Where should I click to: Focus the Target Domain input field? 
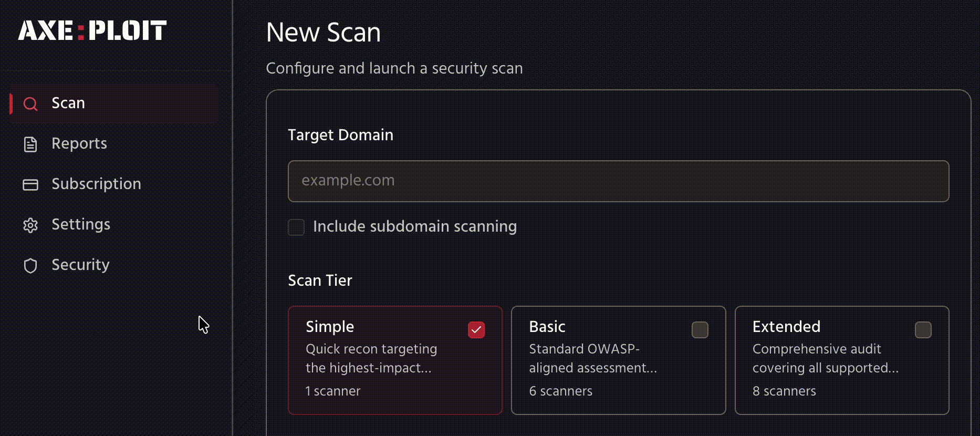618,181
